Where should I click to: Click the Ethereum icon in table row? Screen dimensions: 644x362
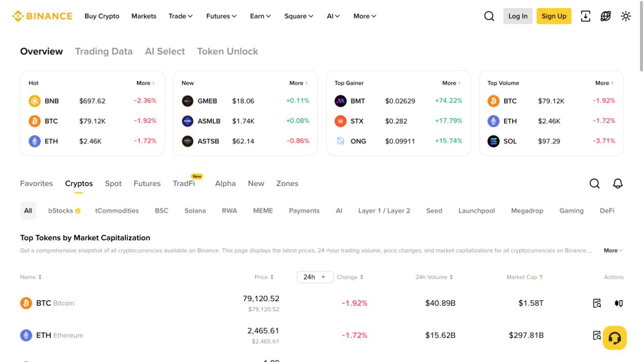click(26, 335)
